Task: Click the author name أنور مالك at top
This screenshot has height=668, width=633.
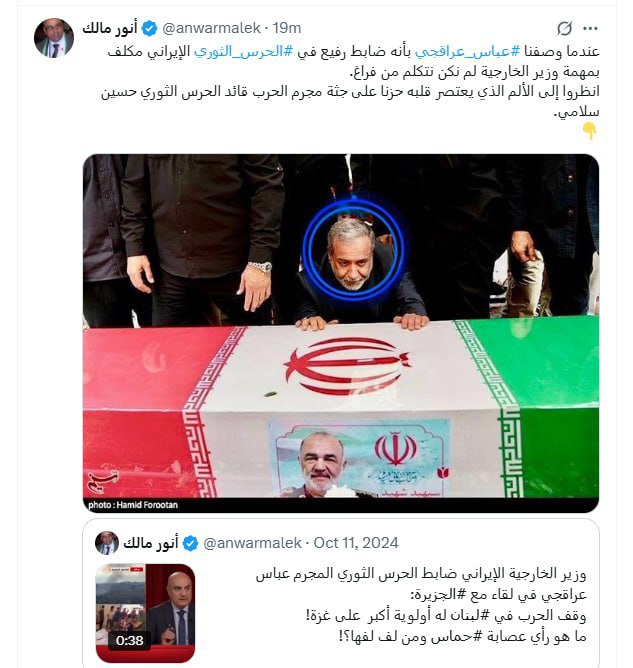Action: (x=110, y=29)
